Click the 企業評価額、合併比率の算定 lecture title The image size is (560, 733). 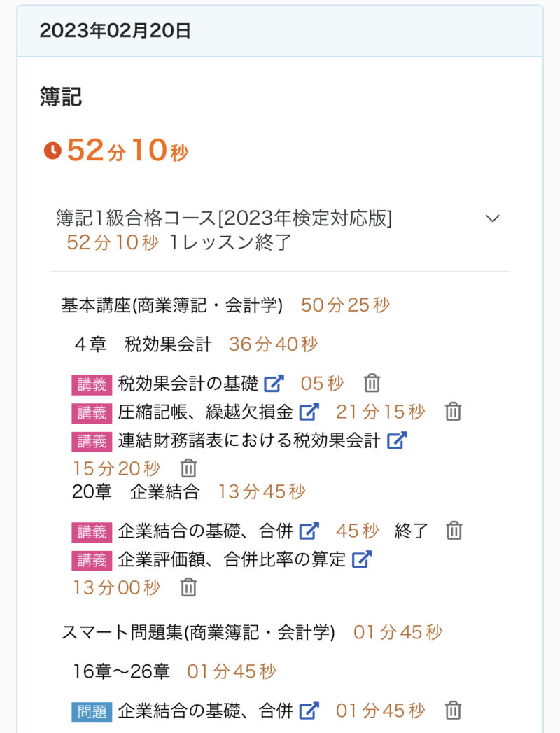[232, 559]
